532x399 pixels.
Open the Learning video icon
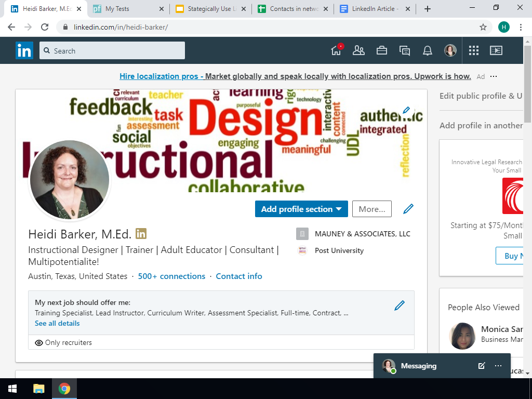coord(496,50)
